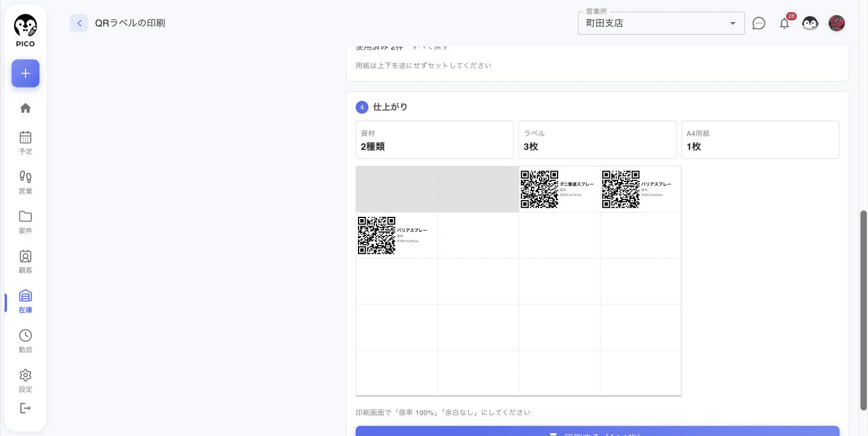
Task: Click the PICO penguin logo
Action: pyautogui.click(x=26, y=31)
